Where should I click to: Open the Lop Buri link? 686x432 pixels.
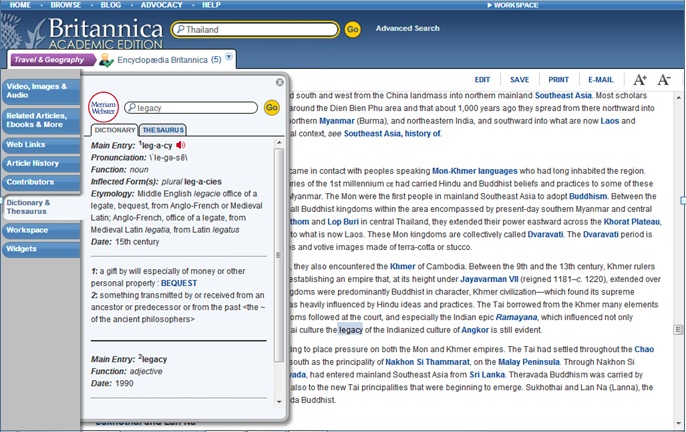tap(343, 222)
